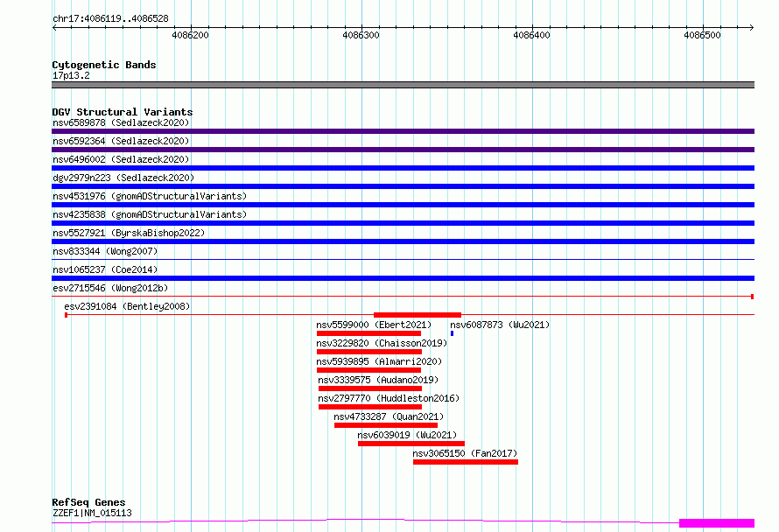779x532 pixels.
Task: Click the dgv2979n223 (Sedlazeck2020) label
Action: click(x=123, y=178)
